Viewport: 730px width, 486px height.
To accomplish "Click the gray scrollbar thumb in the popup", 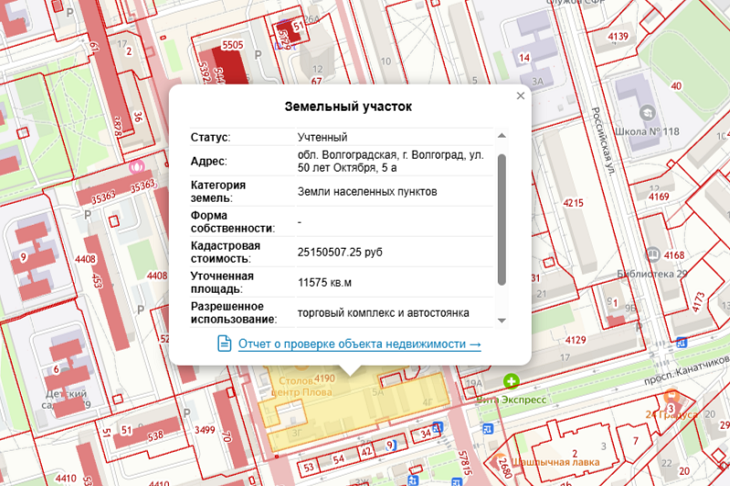I will [x=501, y=219].
